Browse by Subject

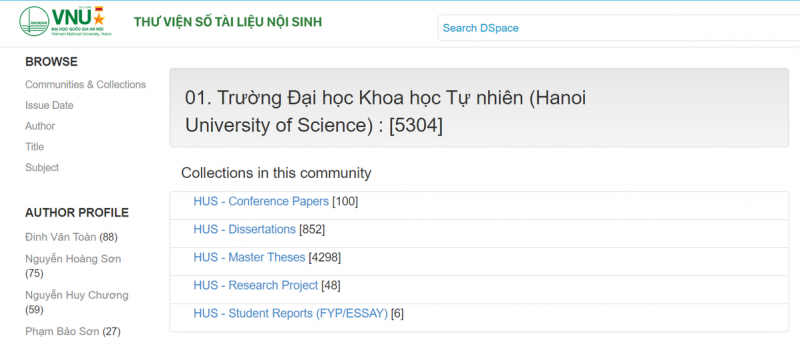[x=42, y=168]
